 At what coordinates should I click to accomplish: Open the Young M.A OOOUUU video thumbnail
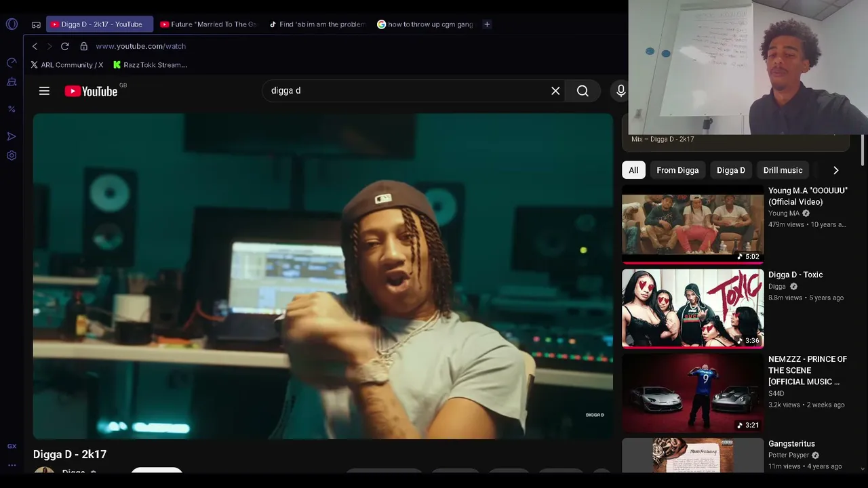[x=693, y=224]
